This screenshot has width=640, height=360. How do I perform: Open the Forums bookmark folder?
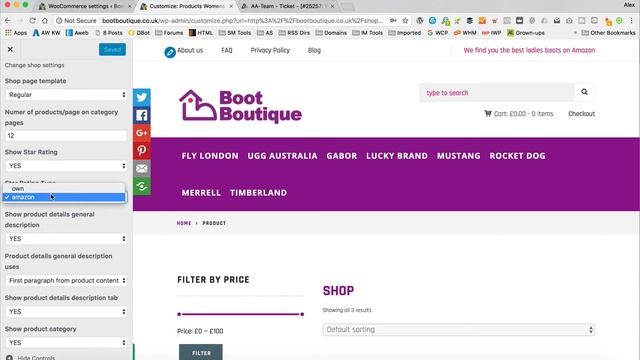169,33
